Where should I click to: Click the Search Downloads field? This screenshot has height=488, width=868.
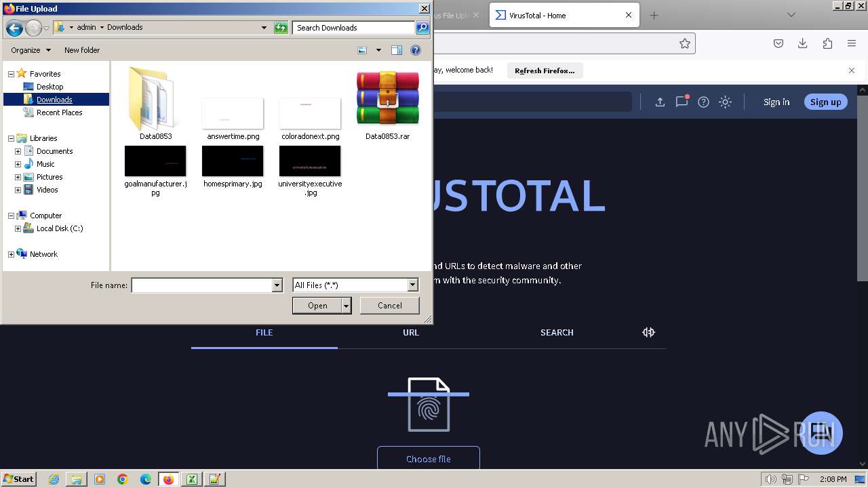click(354, 28)
